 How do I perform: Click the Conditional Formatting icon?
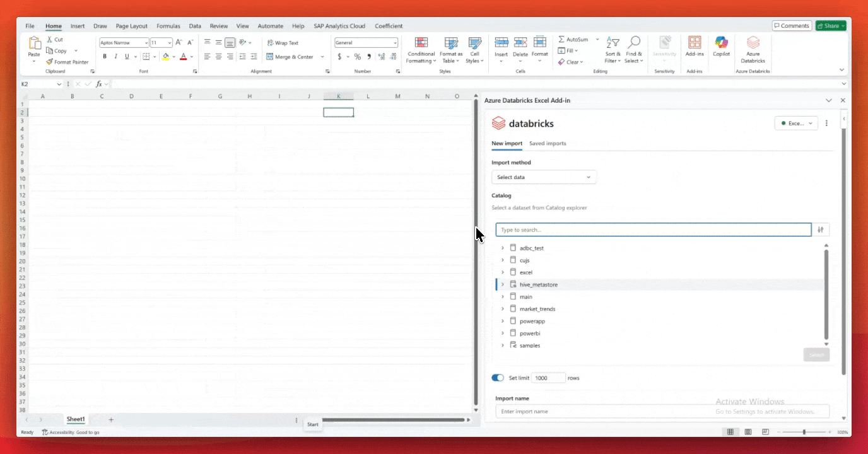421,43
